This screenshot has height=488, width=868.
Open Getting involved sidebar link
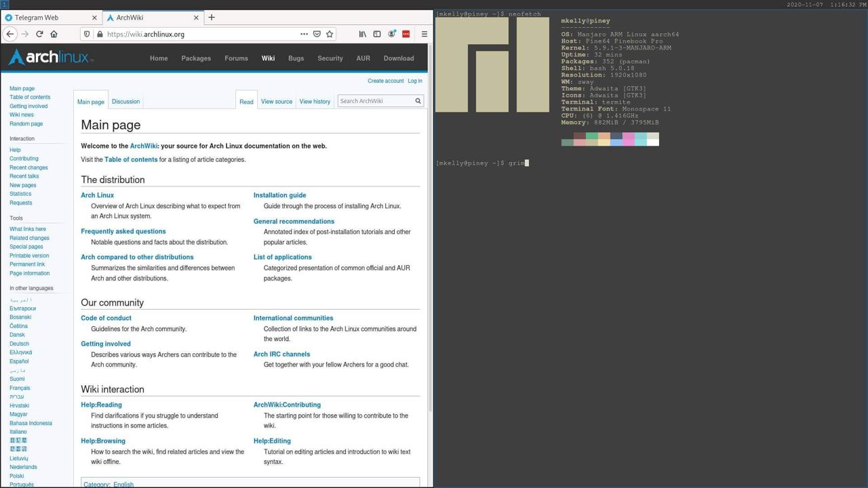28,106
